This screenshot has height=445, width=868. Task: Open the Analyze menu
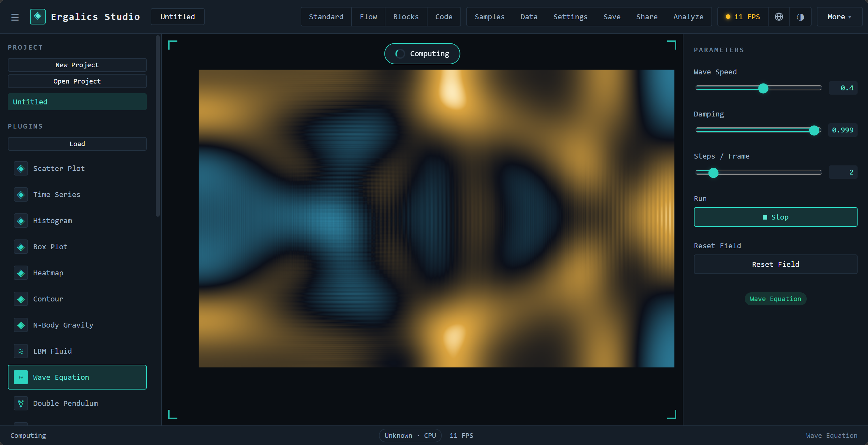[x=688, y=17]
